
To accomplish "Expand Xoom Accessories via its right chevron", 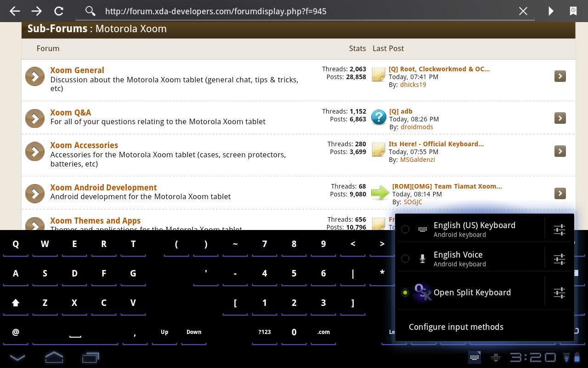I will (560, 151).
